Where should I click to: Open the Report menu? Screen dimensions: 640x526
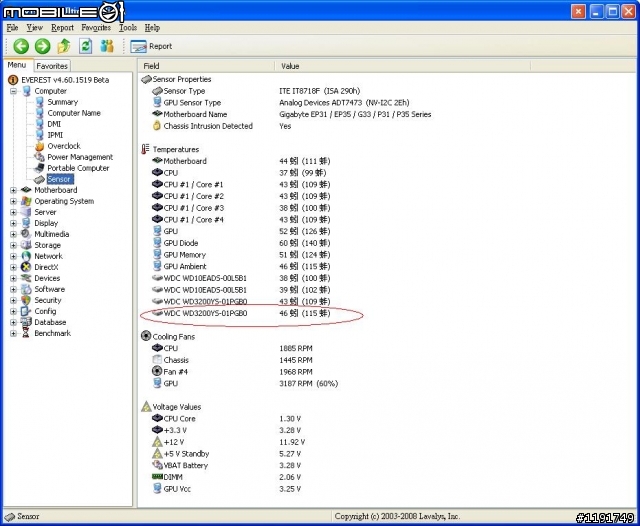tap(62, 28)
